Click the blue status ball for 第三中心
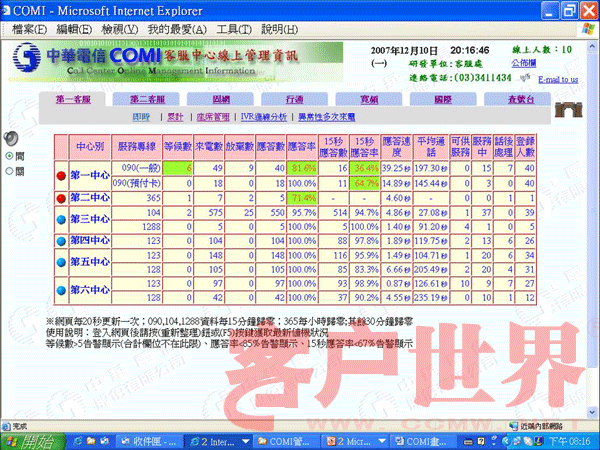 (x=62, y=219)
